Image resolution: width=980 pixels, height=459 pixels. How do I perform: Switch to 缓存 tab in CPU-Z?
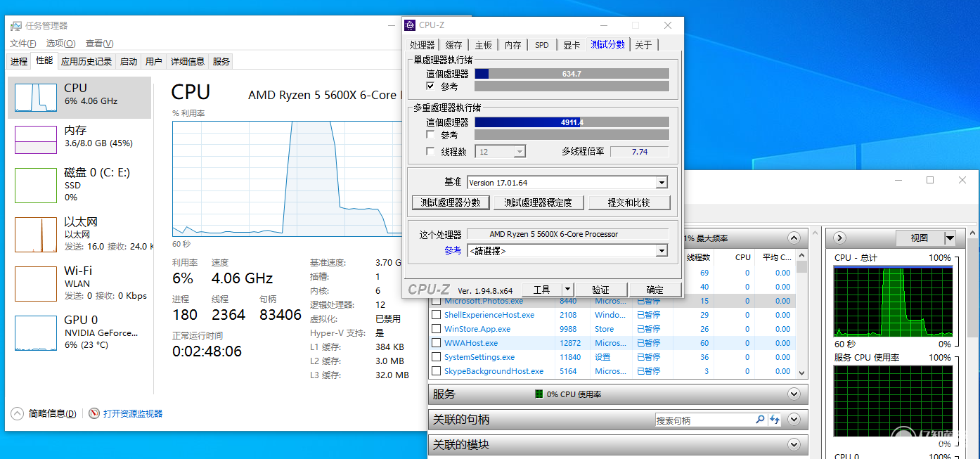(454, 45)
